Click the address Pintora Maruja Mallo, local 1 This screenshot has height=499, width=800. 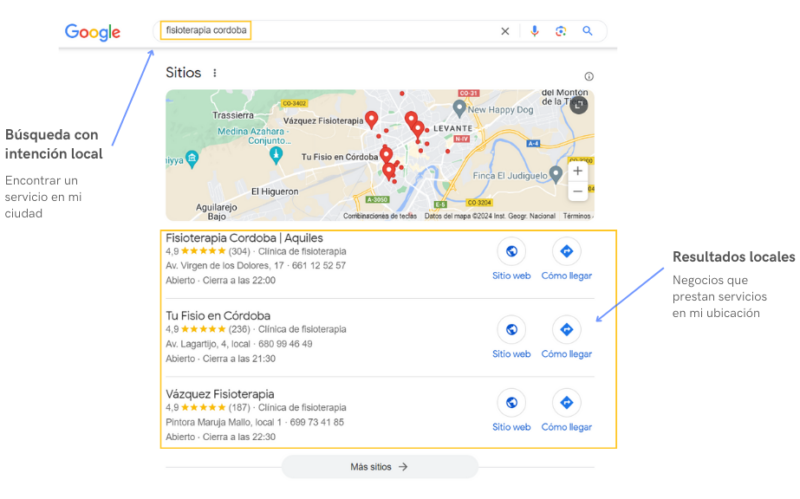[x=223, y=422]
